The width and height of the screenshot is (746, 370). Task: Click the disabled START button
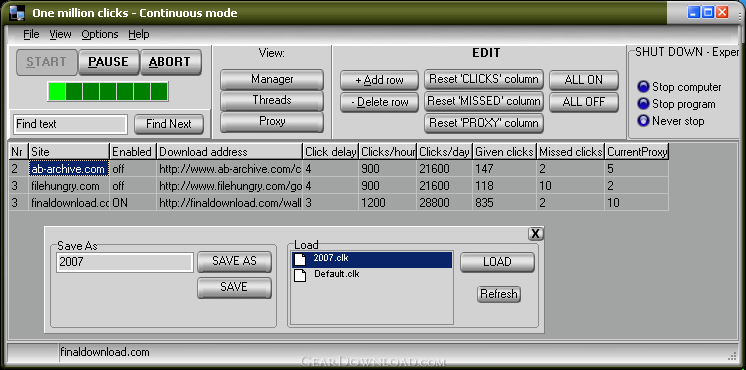coord(46,62)
